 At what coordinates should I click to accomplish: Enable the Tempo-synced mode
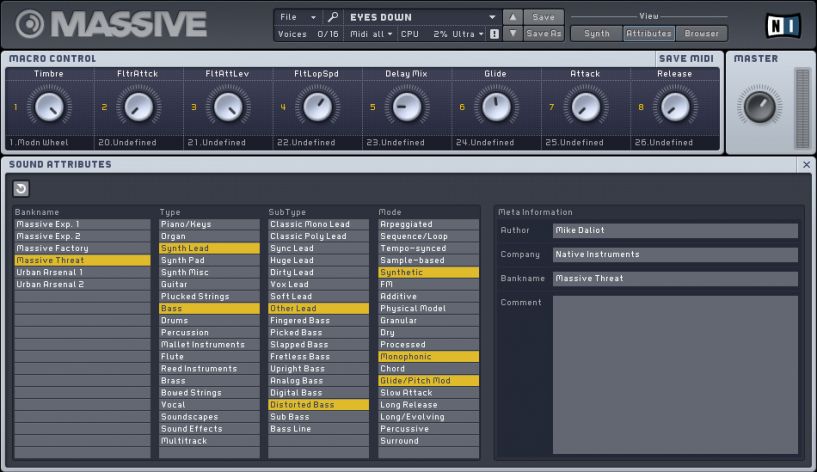pyautogui.click(x=429, y=249)
